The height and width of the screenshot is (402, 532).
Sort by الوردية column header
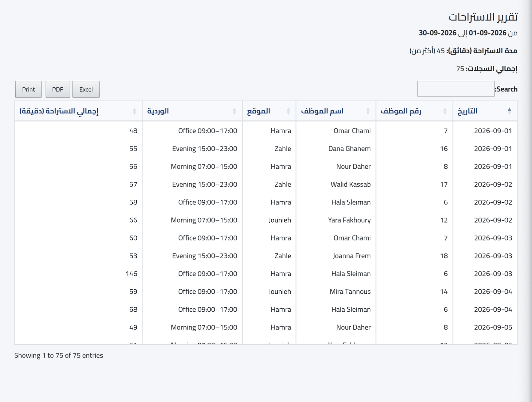click(192, 111)
